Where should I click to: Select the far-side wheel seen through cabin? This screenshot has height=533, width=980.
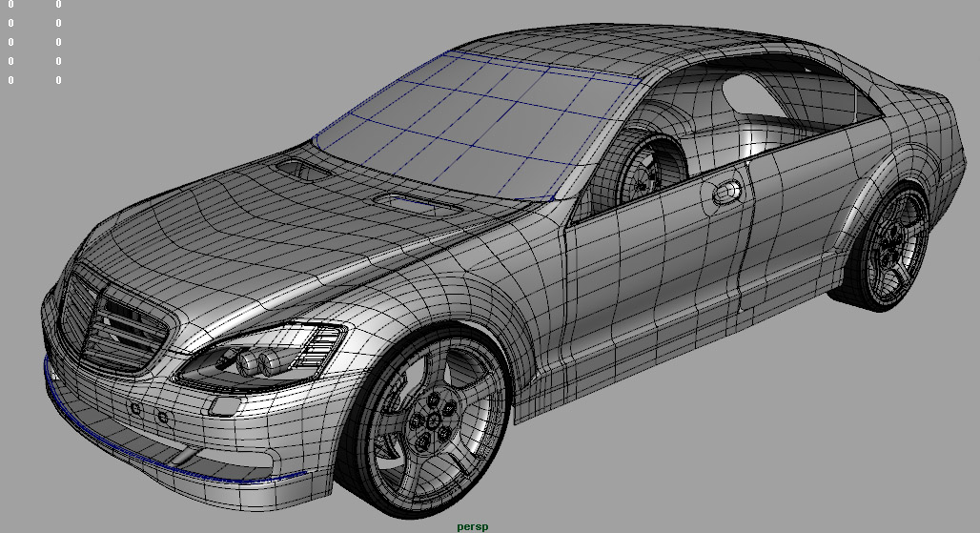(650, 169)
